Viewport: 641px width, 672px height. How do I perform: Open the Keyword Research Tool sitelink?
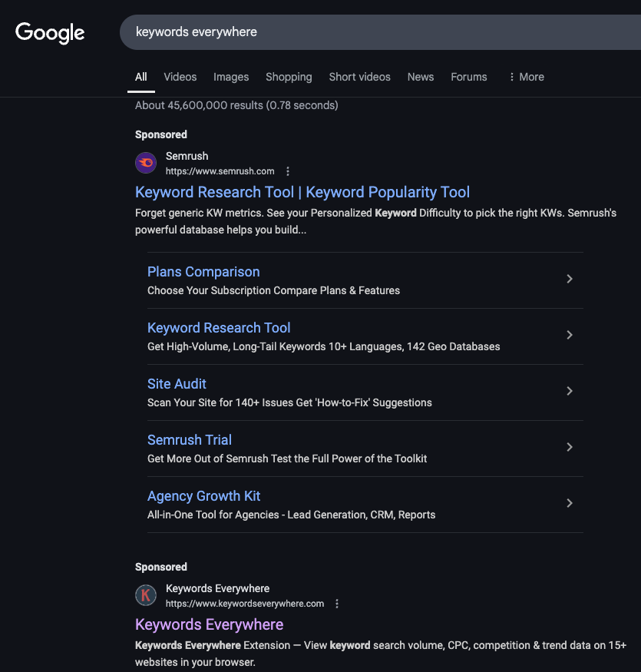tap(219, 328)
